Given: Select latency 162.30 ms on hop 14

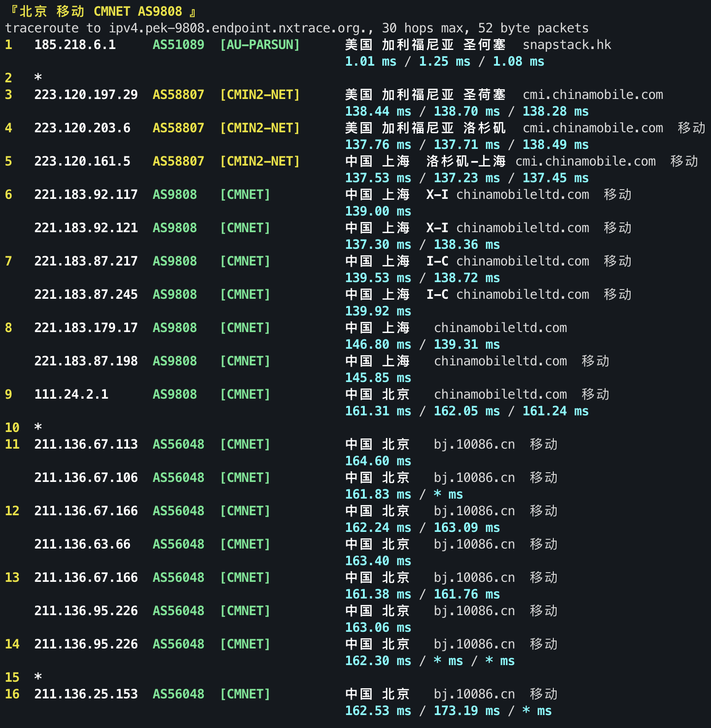Looking at the screenshot, I should [x=378, y=661].
